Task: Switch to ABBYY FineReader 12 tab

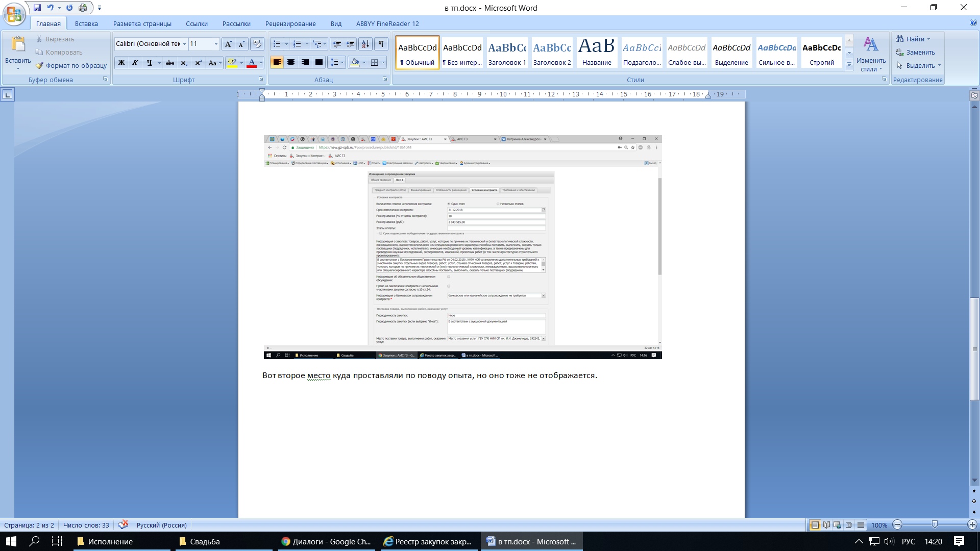Action: (387, 23)
